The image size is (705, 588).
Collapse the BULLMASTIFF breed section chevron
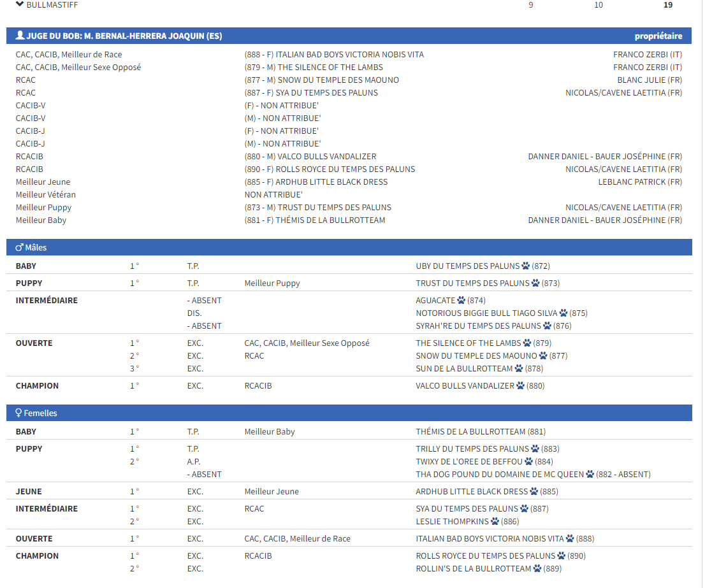19,4
